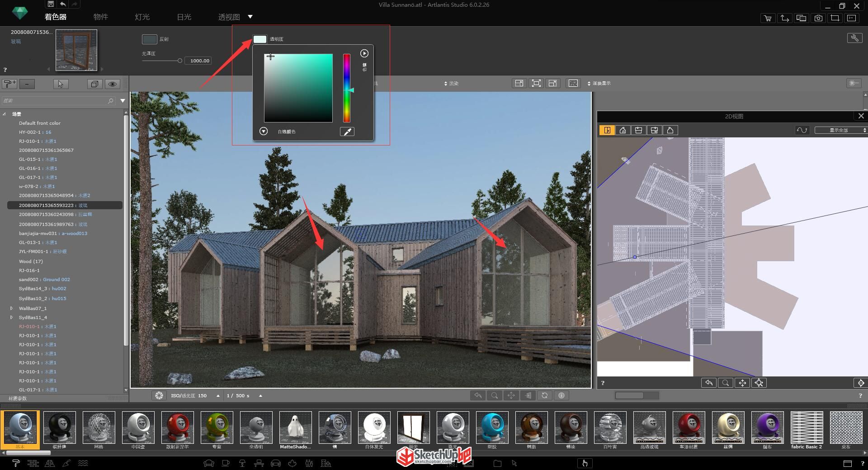Increase ISO value with up arrow

pos(218,395)
